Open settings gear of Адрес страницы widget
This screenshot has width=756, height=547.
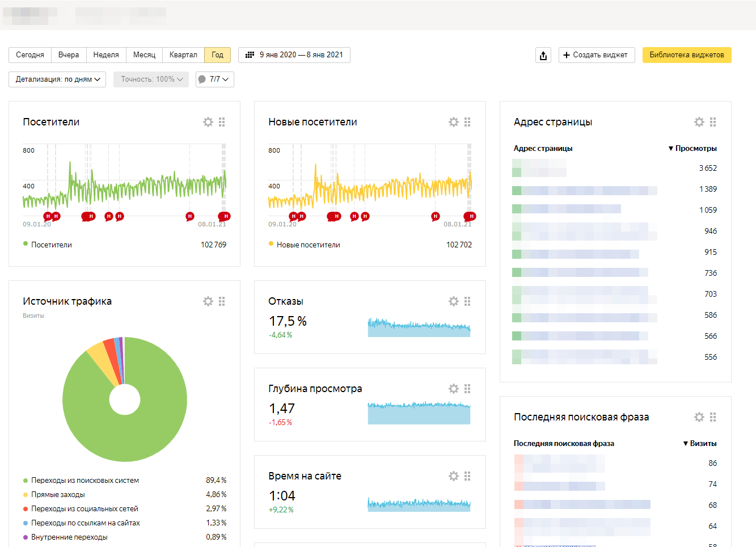pyautogui.click(x=699, y=122)
